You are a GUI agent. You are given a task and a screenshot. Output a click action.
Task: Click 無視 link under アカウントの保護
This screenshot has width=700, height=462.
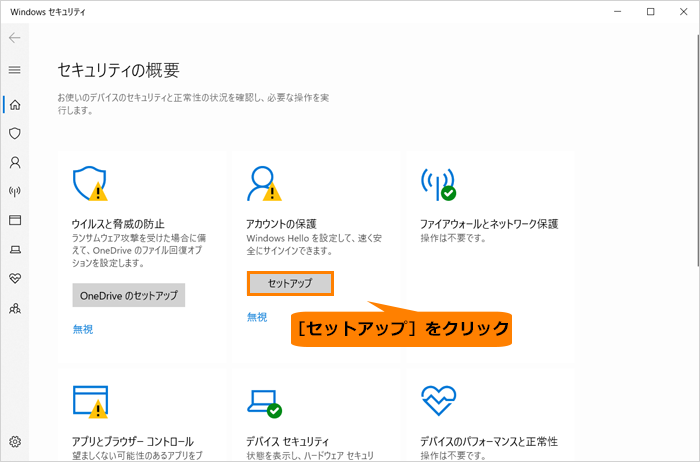[x=257, y=317]
